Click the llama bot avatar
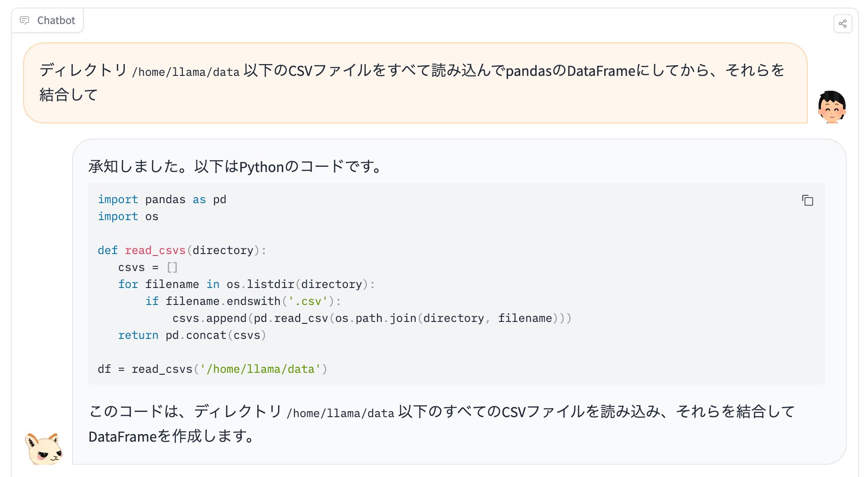868x477 pixels. click(x=44, y=449)
